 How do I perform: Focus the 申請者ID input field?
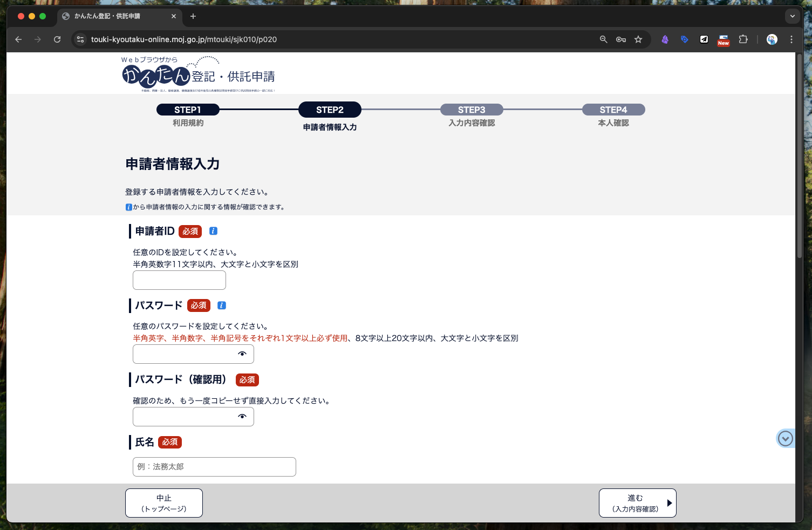point(179,280)
